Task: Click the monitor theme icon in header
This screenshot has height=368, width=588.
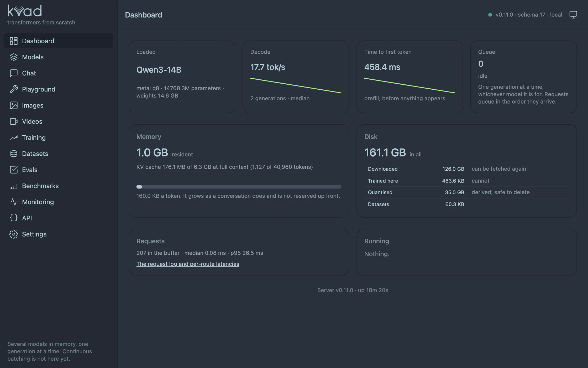Action: pyautogui.click(x=573, y=14)
